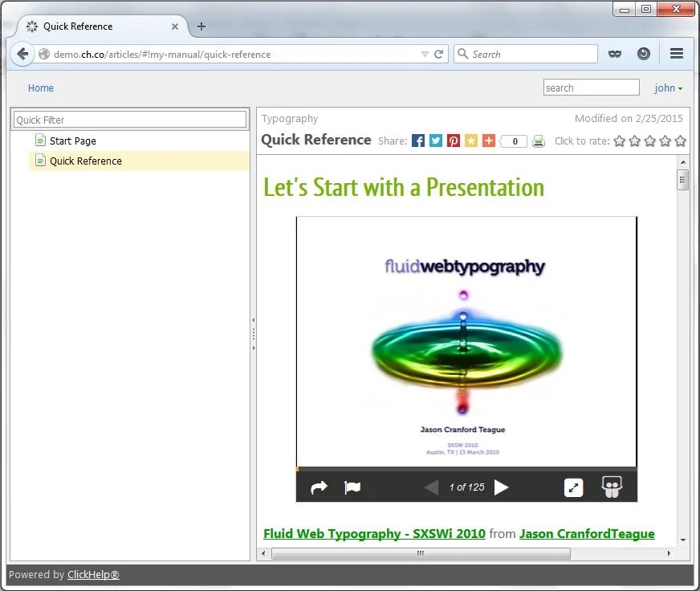Share the article on Twitter
Image resolution: width=700 pixels, height=591 pixels.
(436, 141)
